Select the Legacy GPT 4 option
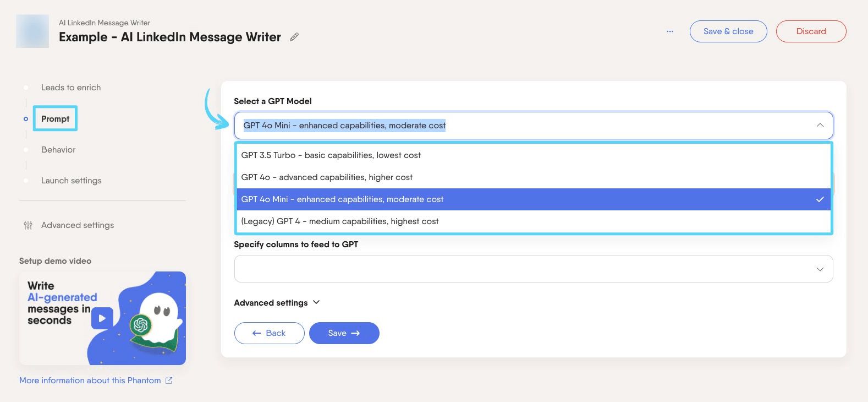Image resolution: width=868 pixels, height=402 pixels. point(534,221)
